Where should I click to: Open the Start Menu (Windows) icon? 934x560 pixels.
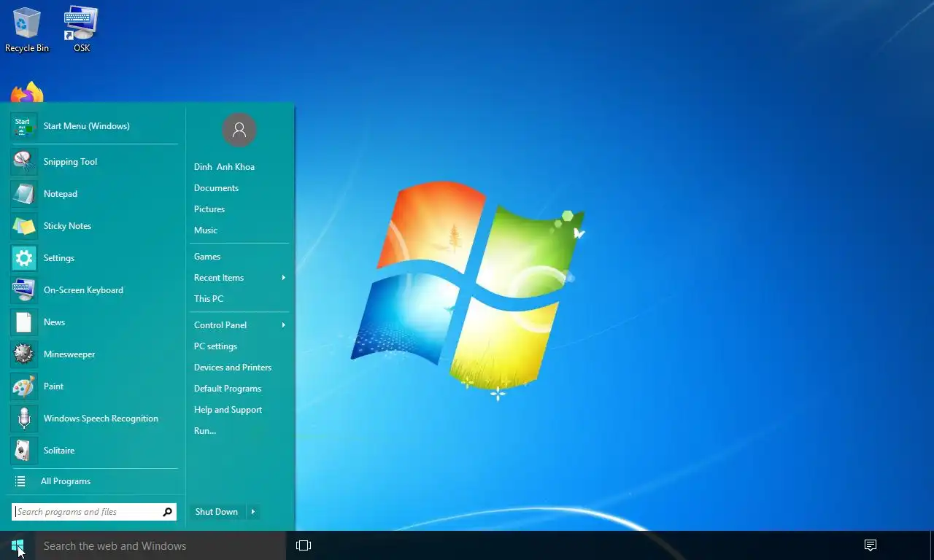point(23,126)
